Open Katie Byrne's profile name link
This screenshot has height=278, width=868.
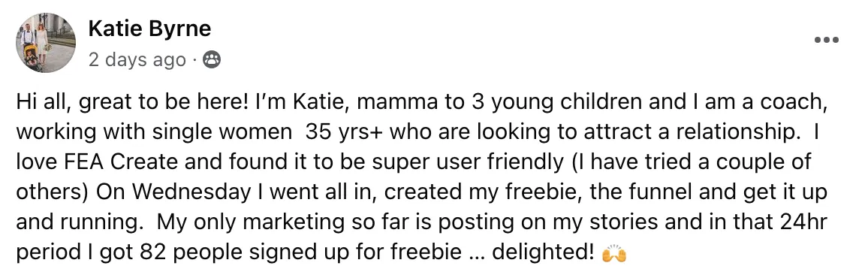click(149, 29)
